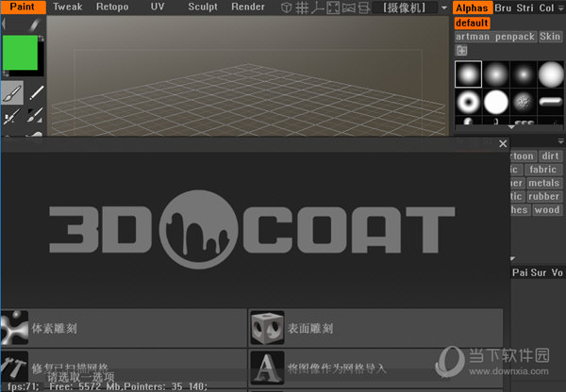
Task: Toggle perspective cube view icon
Action: (x=286, y=8)
